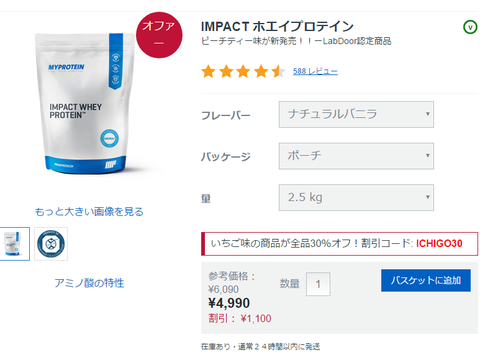Click the red オファー offer badge
Image resolution: width=480 pixels, height=363 pixels.
[159, 35]
